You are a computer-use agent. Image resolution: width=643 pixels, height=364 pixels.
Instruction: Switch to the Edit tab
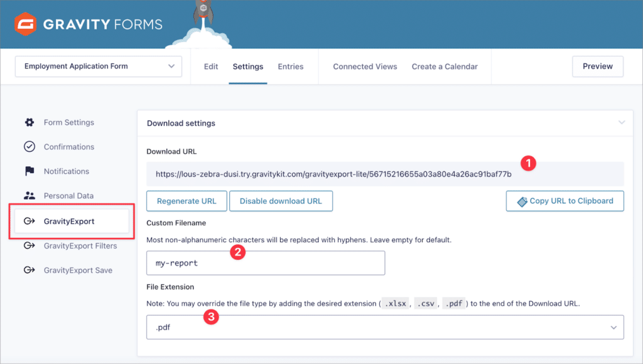211,67
